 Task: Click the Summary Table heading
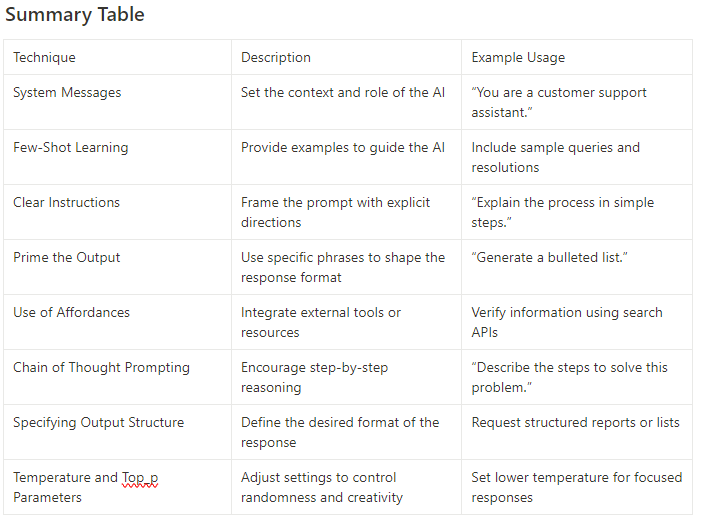[75, 15]
